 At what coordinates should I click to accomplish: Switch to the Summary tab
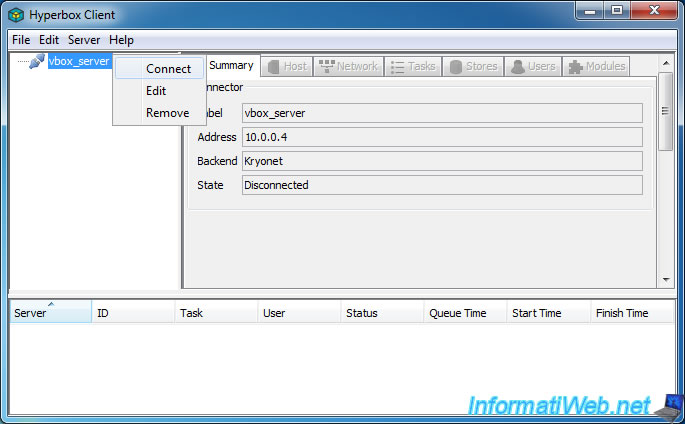pos(231,65)
